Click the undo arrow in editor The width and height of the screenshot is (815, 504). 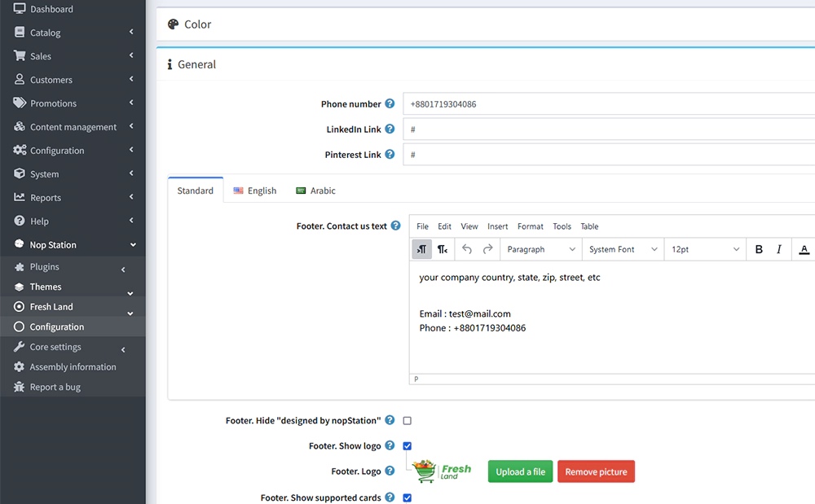pos(467,249)
